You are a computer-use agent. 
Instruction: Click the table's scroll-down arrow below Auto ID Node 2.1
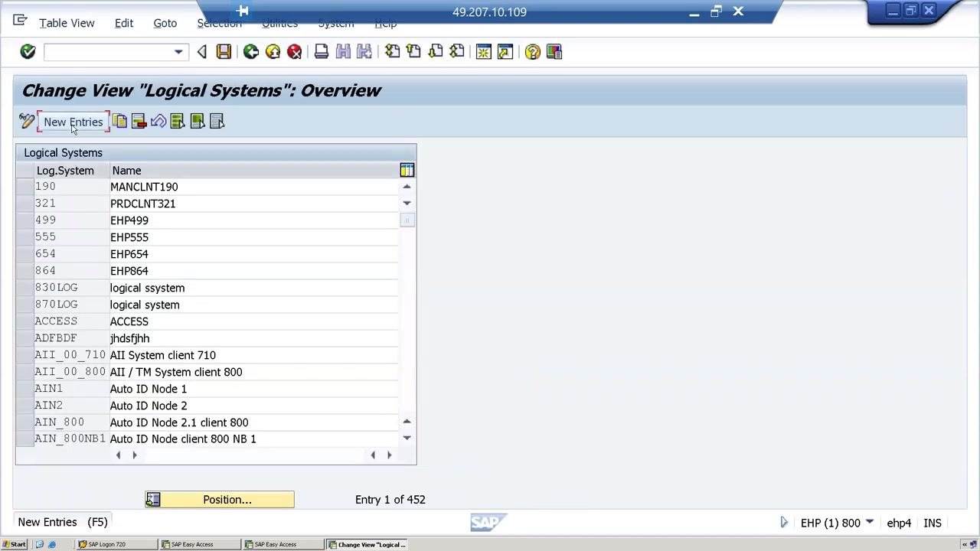point(407,438)
